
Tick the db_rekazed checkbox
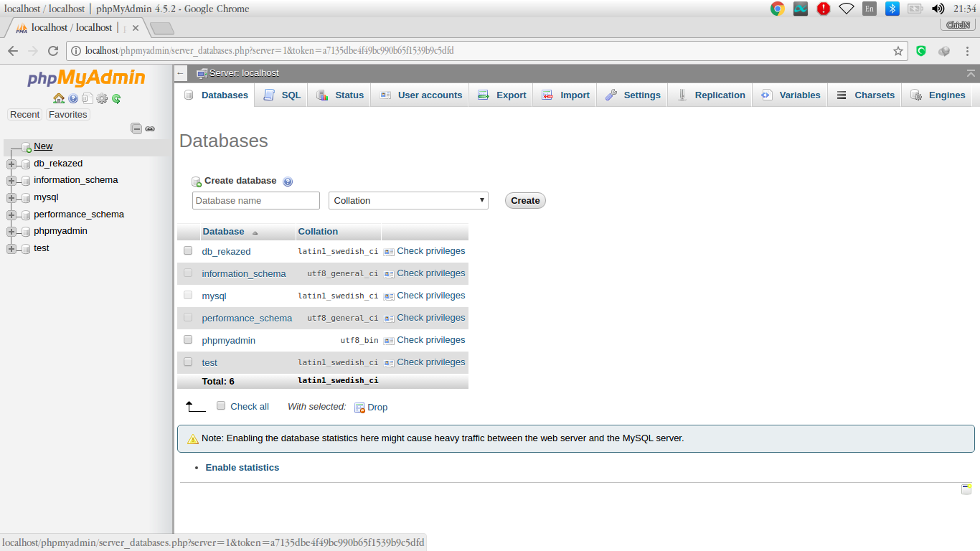point(188,250)
